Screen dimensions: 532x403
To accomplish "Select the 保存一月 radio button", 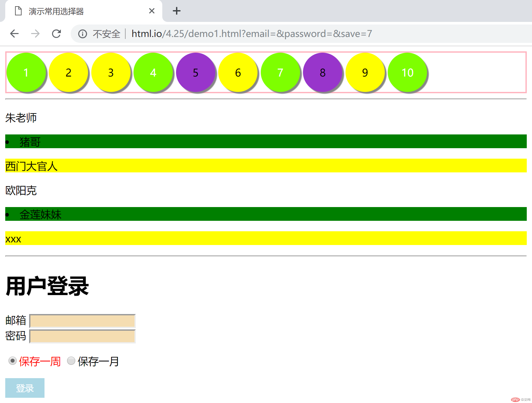I will [x=71, y=361].
